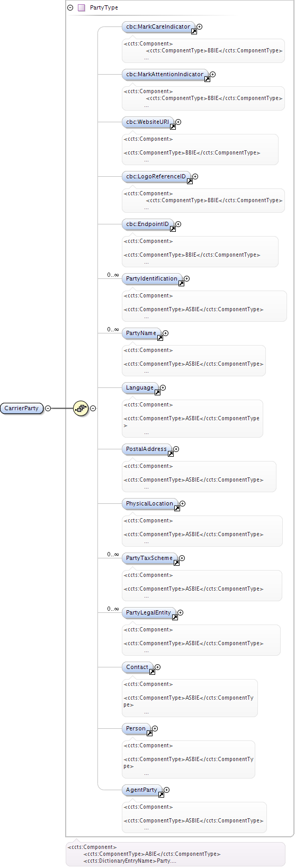
Task: Click the PartyType label text
Action: (x=104, y=8)
